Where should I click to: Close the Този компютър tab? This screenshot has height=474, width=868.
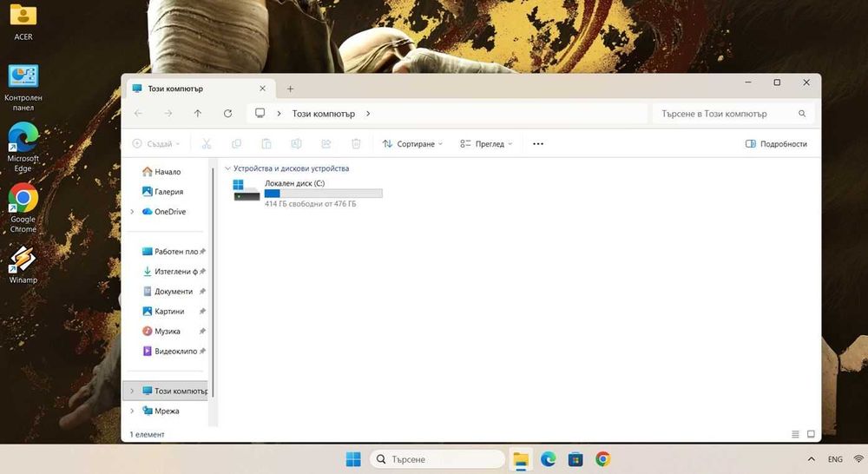pyautogui.click(x=262, y=89)
